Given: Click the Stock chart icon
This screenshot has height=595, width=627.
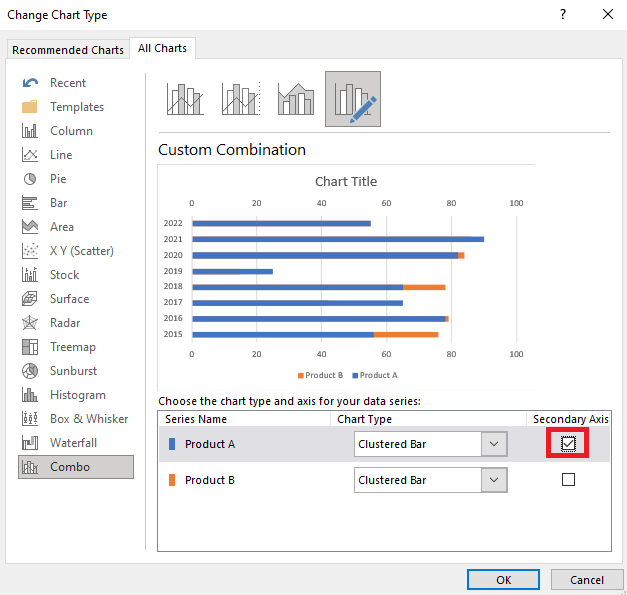Looking at the screenshot, I should (x=30, y=275).
